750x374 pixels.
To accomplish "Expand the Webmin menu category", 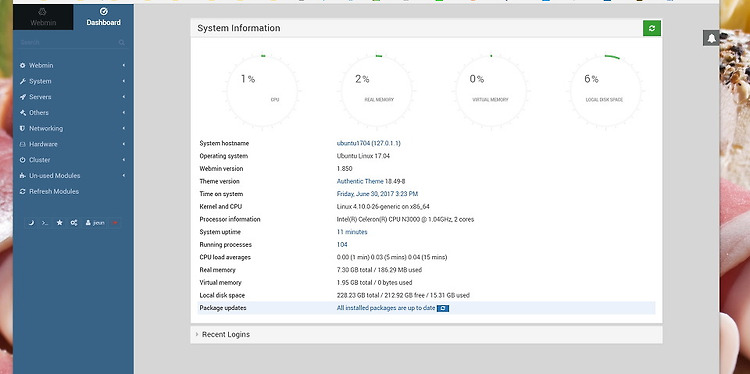I will 73,66.
